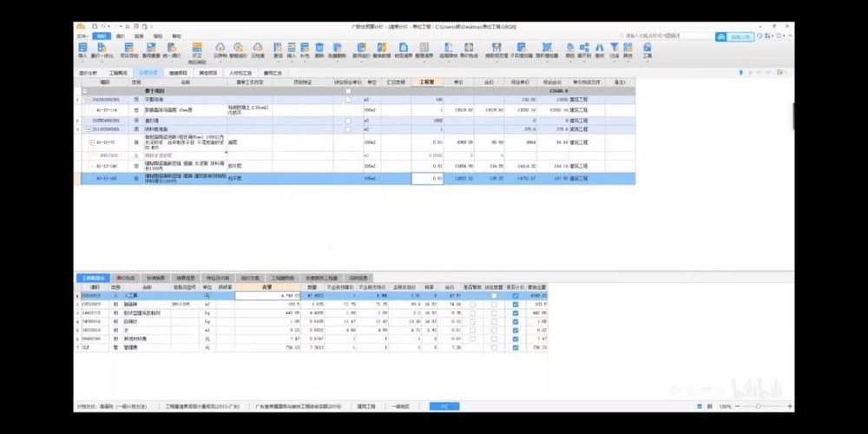The width and height of the screenshot is (868, 434).
Task: Open the 超高降效 toolbar tool
Action: pos(447,50)
